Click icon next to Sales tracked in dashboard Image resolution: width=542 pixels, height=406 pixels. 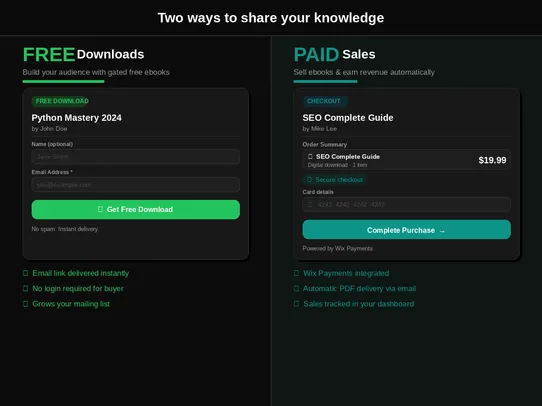click(x=296, y=304)
